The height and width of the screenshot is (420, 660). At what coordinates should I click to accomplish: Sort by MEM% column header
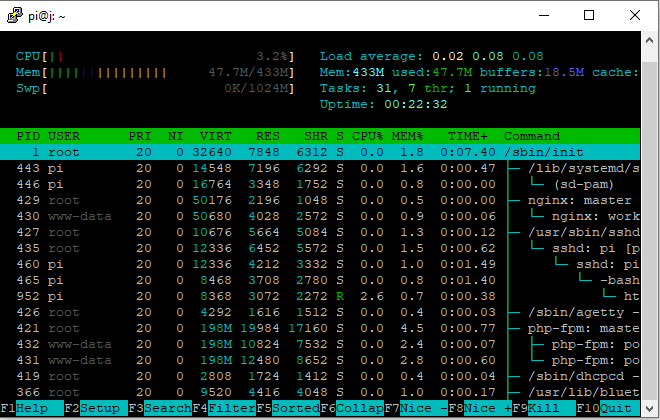[407, 136]
